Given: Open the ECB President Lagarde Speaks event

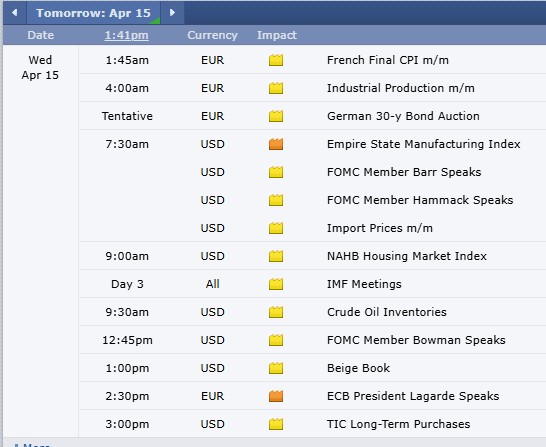Looking at the screenshot, I should point(413,396).
